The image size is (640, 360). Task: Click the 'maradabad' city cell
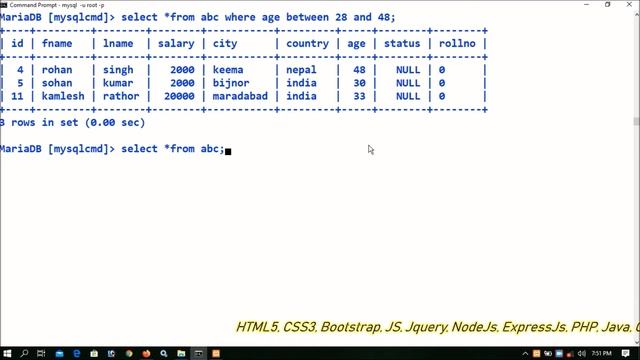pos(240,96)
